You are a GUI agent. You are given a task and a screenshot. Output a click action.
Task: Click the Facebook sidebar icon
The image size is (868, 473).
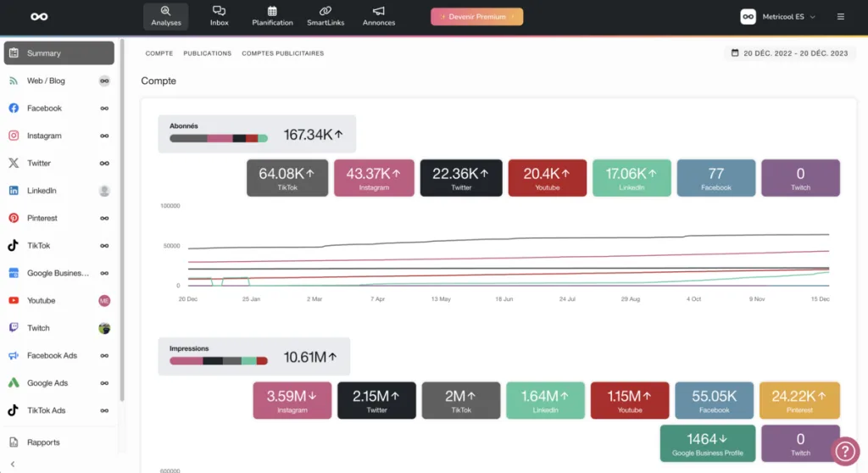click(14, 108)
